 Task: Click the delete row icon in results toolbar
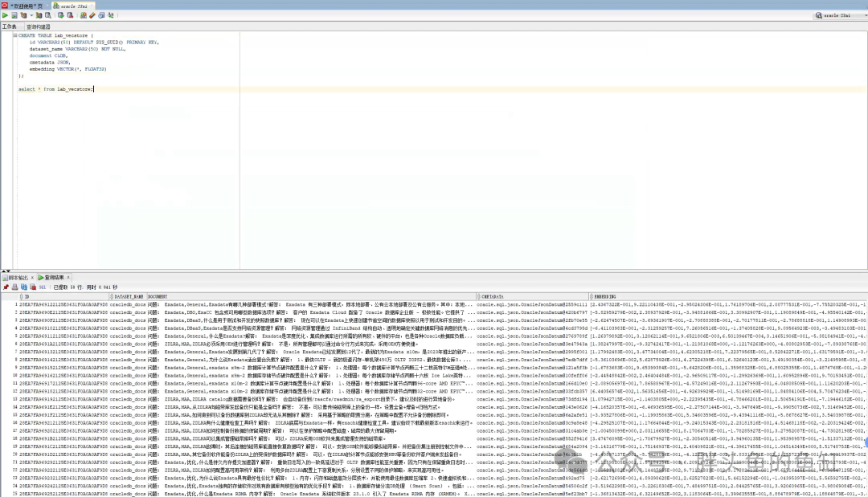click(x=33, y=287)
